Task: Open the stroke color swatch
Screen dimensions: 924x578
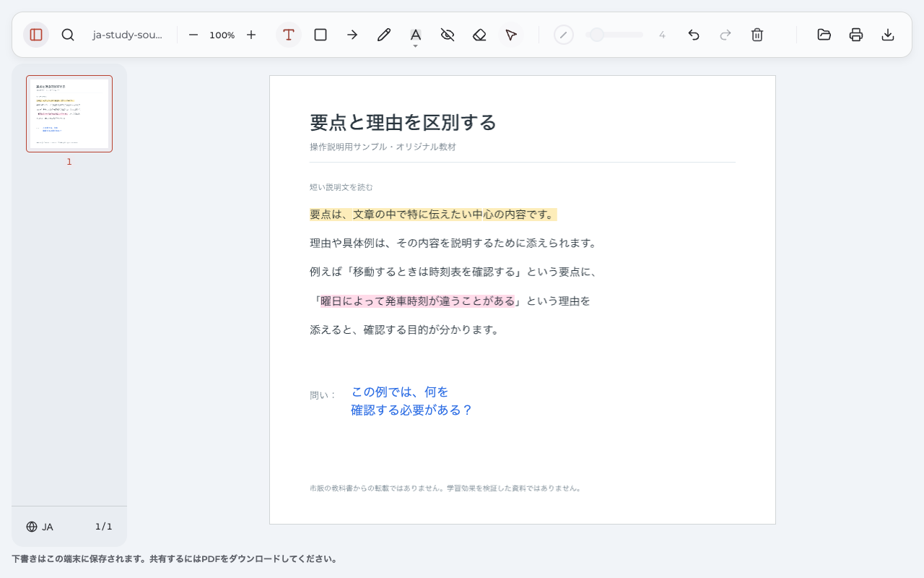Action: click(x=564, y=35)
